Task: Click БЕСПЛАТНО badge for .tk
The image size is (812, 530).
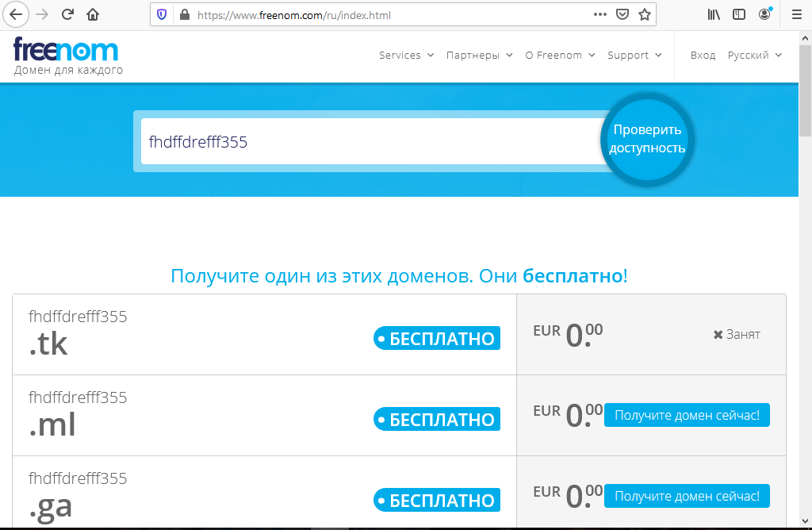Action: (437, 338)
